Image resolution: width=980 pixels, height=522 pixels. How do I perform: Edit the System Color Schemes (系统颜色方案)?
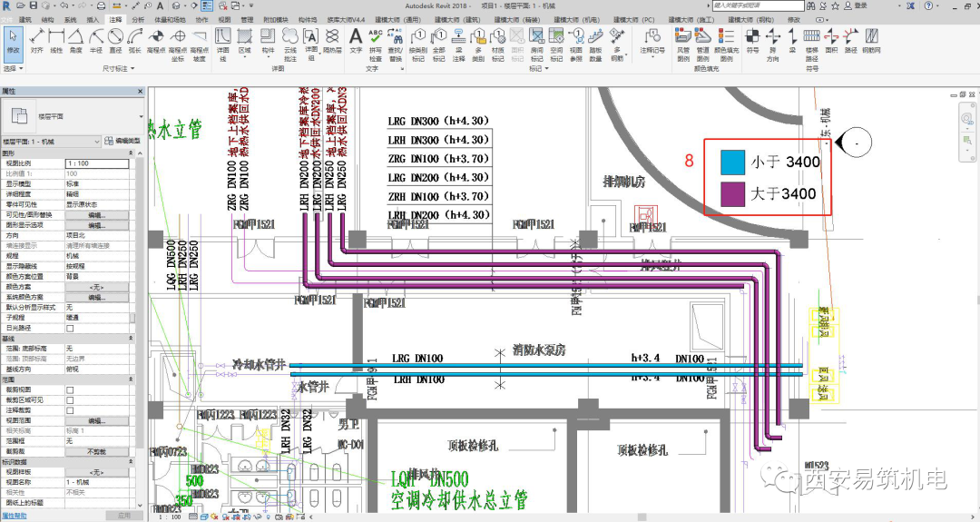point(97,297)
